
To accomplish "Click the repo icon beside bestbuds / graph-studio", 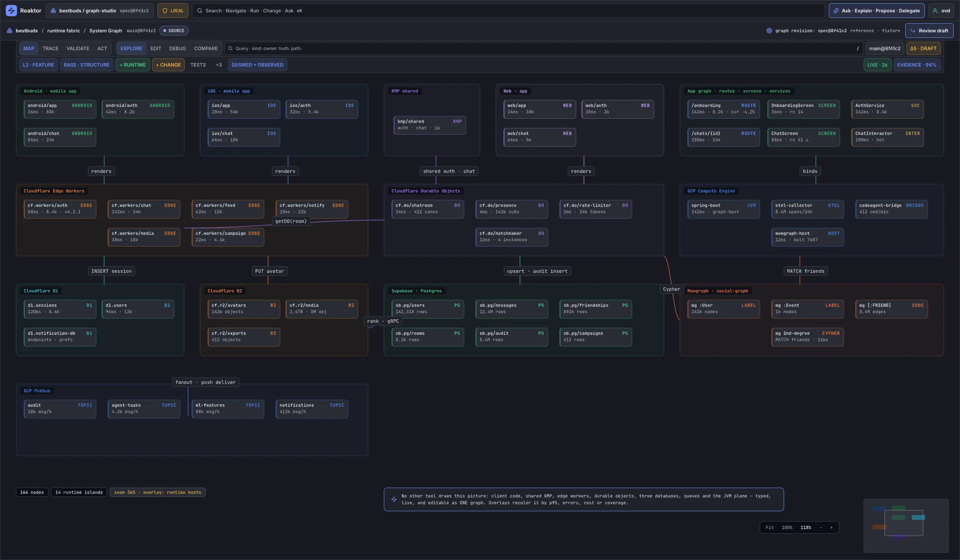I will 53,11.
